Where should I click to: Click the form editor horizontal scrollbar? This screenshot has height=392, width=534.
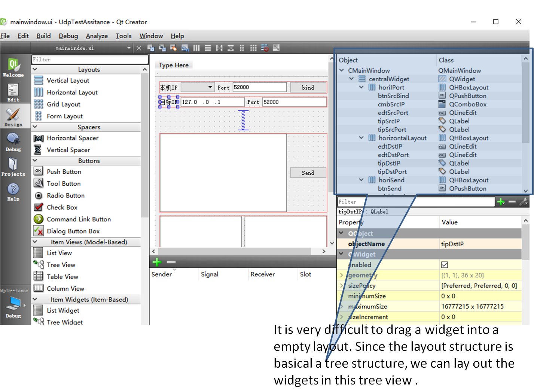(234, 251)
